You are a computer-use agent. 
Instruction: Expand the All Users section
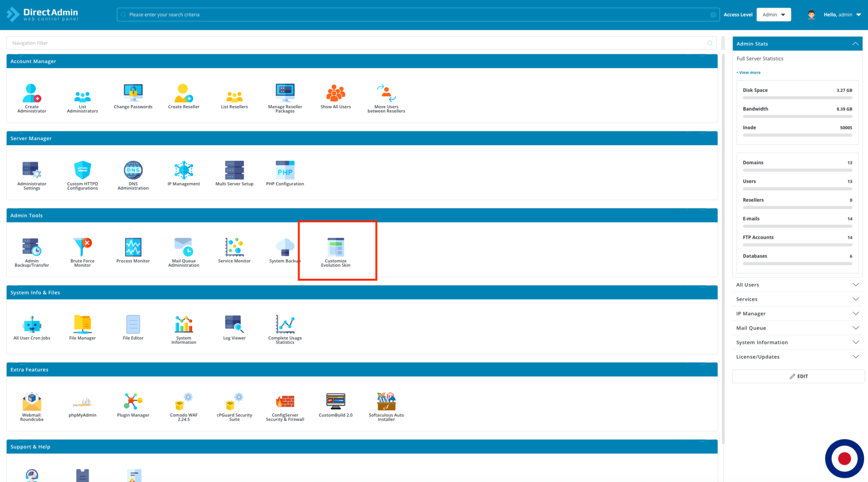click(797, 285)
